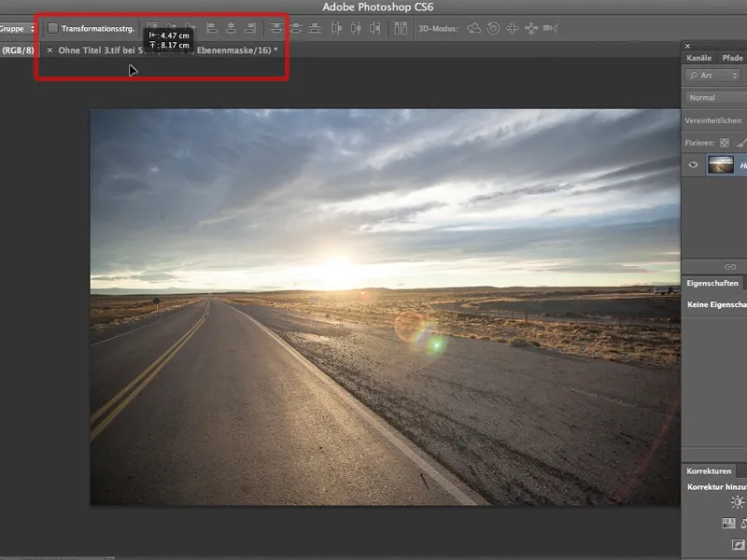Select the Eigenschaften panel tab
747x560 pixels.
712,283
